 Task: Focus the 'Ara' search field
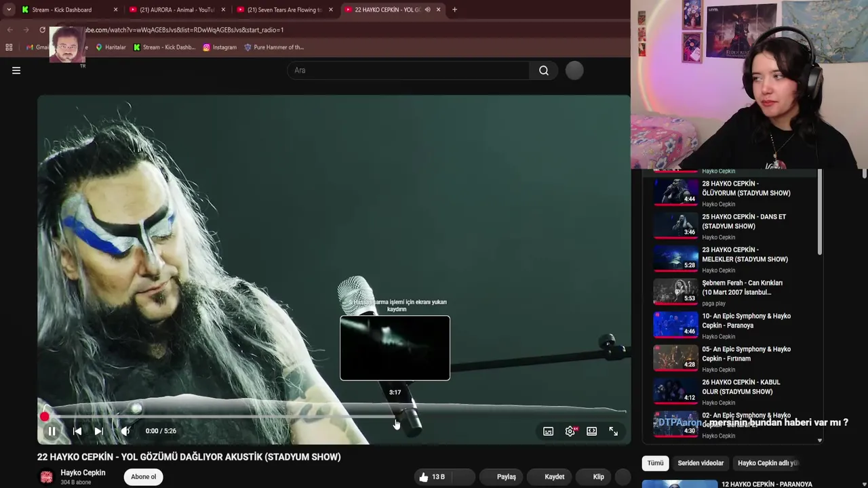(x=408, y=70)
